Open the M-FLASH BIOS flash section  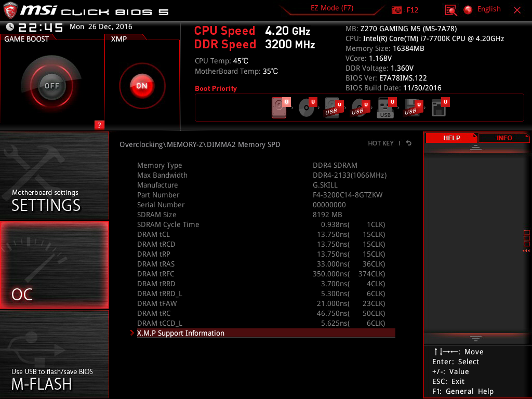(x=54, y=354)
